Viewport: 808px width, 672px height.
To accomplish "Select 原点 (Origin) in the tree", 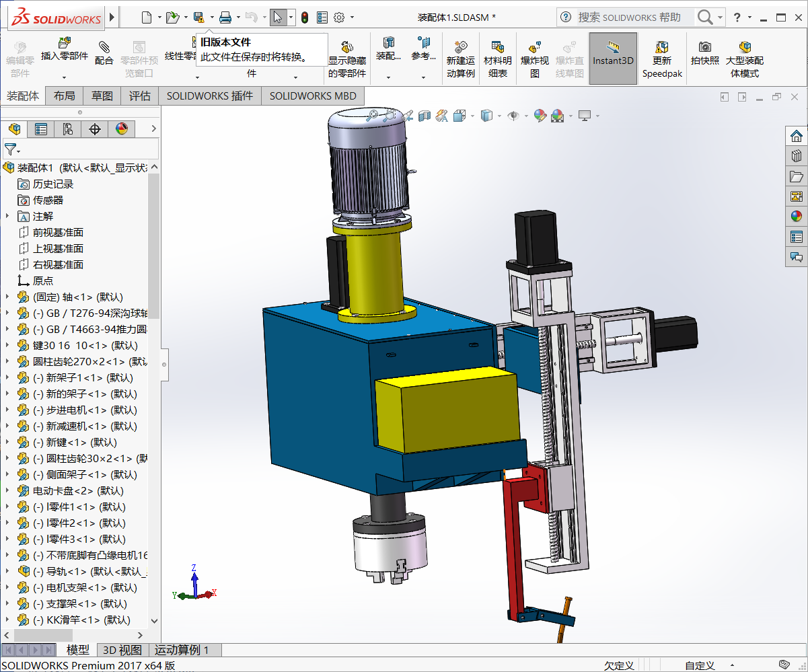I will click(x=43, y=281).
